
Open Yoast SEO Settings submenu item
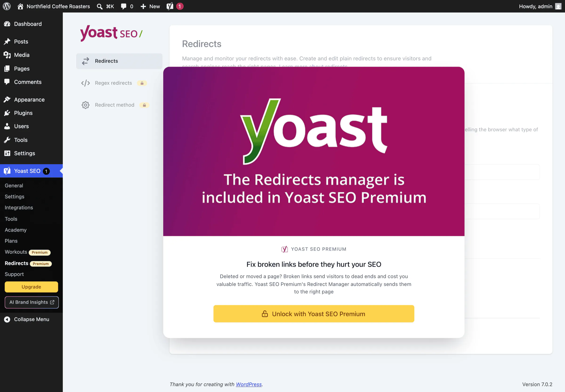point(15,196)
